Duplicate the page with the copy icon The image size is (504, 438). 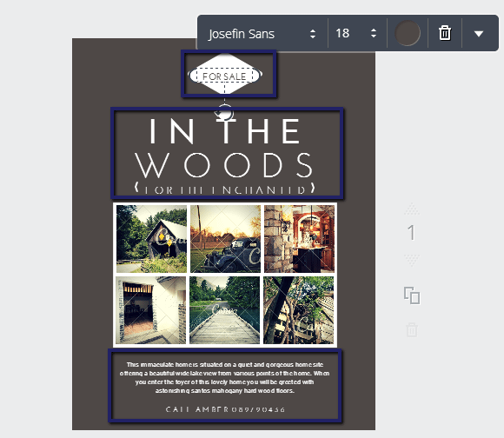(x=412, y=295)
